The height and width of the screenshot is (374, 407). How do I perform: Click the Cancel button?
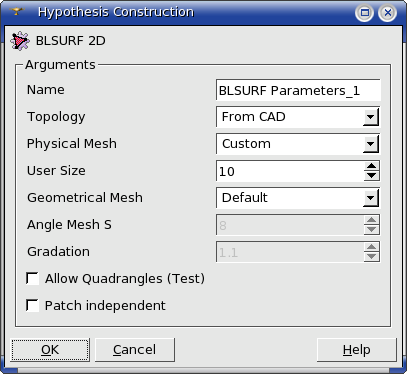135,350
